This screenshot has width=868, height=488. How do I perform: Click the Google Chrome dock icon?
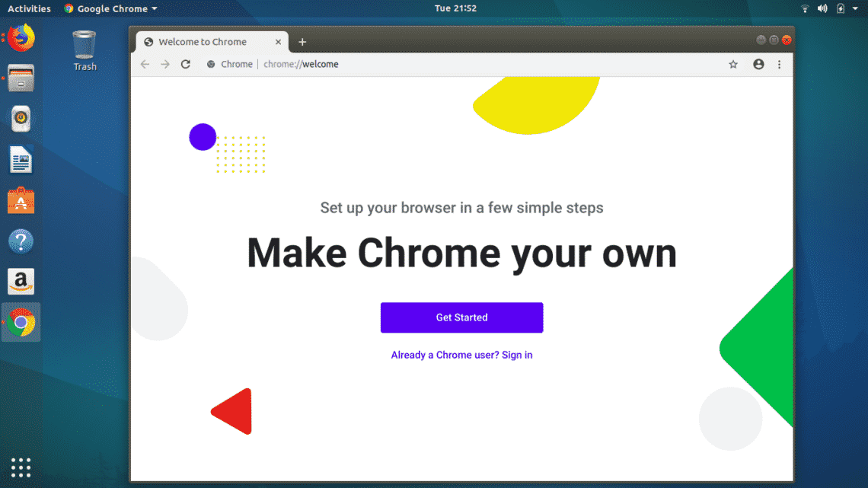(21, 323)
